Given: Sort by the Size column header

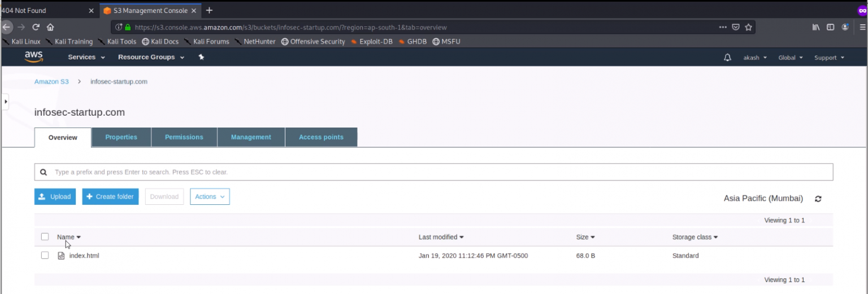Looking at the screenshot, I should click(585, 237).
